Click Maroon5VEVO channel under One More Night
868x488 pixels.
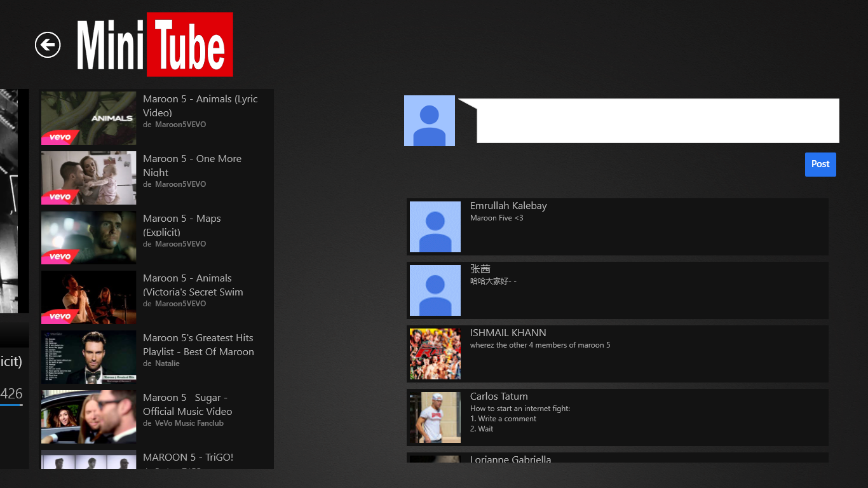pos(180,184)
